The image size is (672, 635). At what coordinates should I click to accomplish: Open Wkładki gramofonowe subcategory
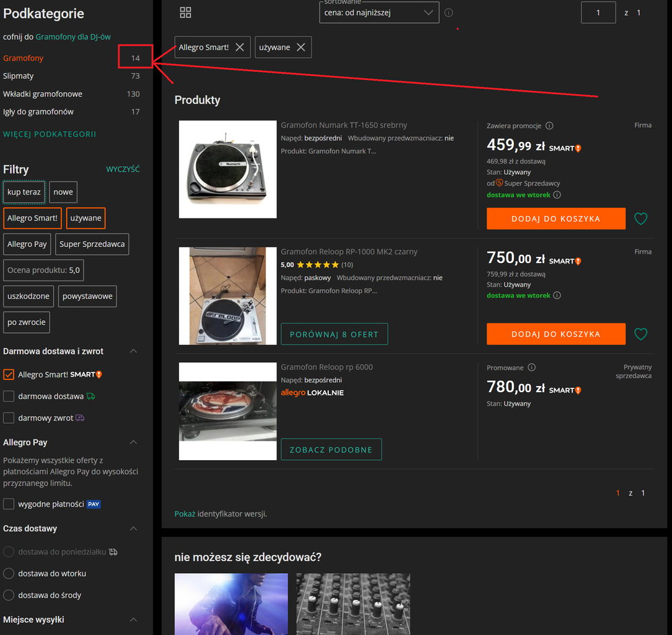point(42,94)
